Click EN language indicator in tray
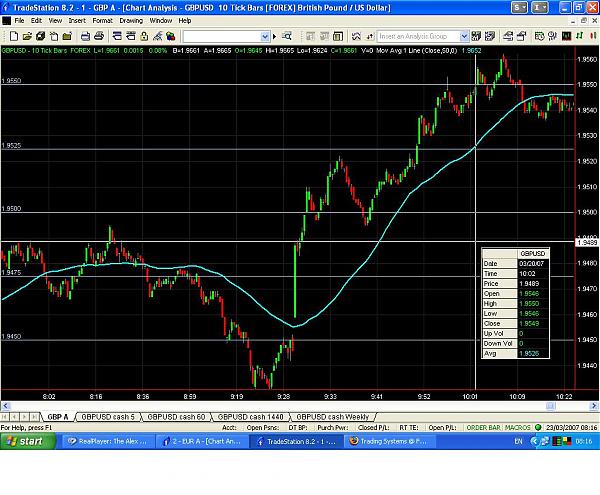Image resolution: width=600 pixels, height=495 pixels. [x=518, y=441]
